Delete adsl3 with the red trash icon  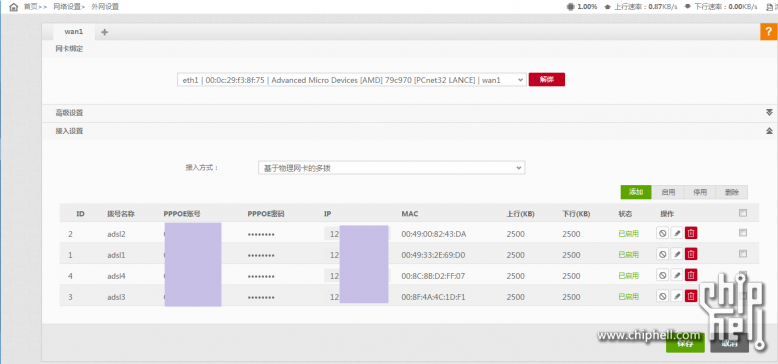(x=691, y=296)
